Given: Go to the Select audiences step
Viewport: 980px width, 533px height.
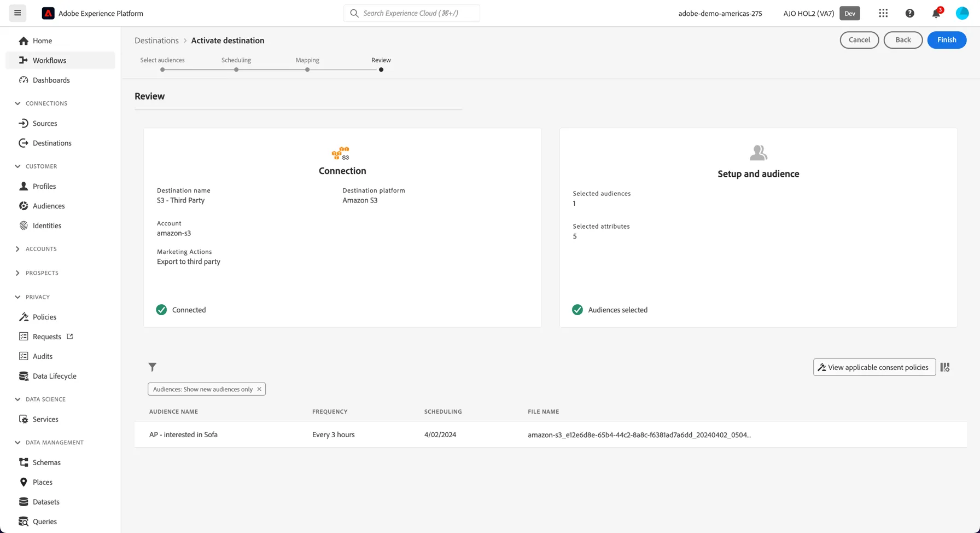Looking at the screenshot, I should point(162,64).
